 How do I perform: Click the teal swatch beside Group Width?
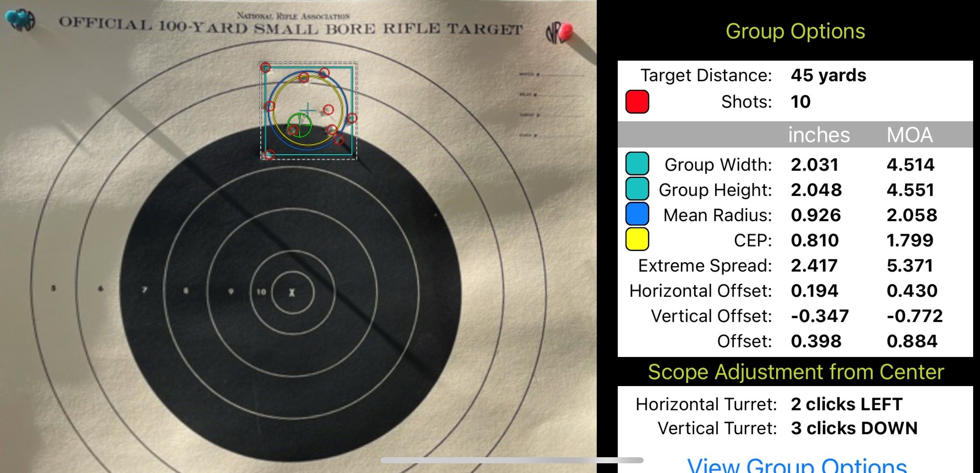[637, 164]
